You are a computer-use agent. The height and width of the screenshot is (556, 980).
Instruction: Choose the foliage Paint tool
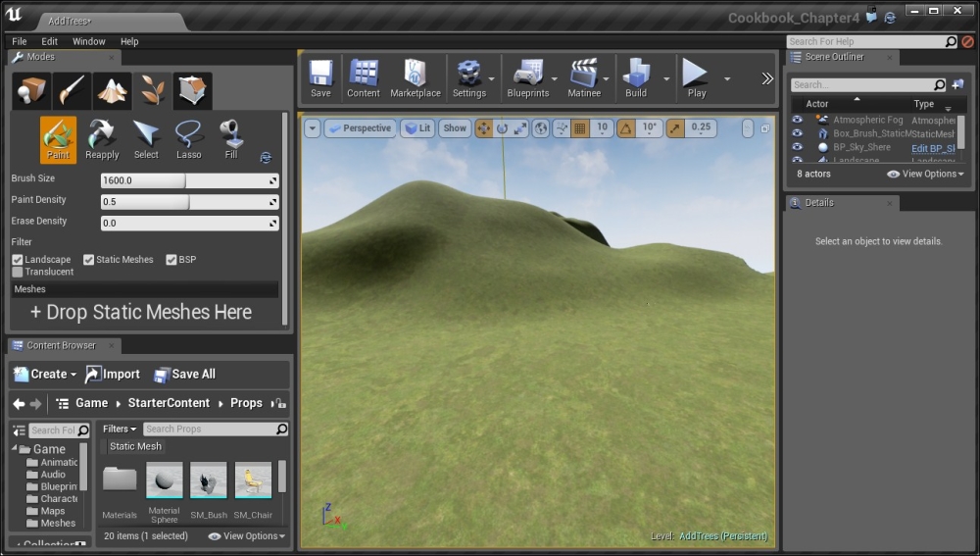tap(58, 140)
